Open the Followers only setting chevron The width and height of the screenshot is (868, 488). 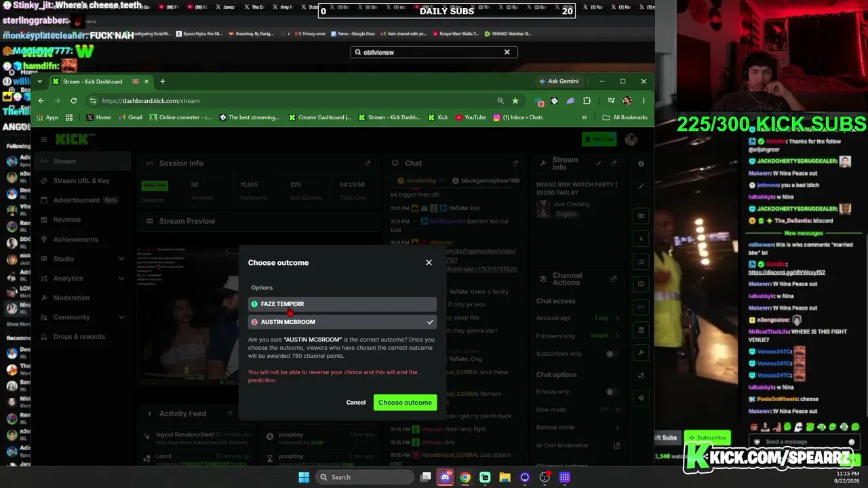pyautogui.click(x=617, y=336)
